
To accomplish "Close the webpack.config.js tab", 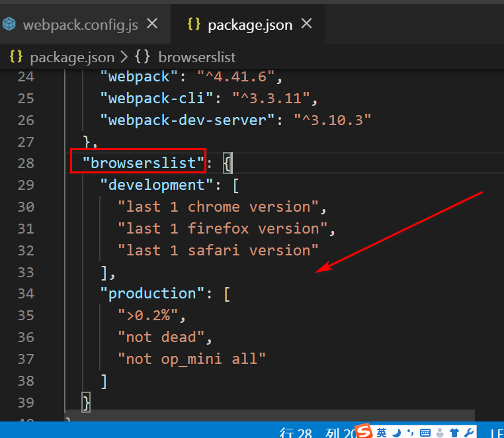I will click(x=152, y=24).
